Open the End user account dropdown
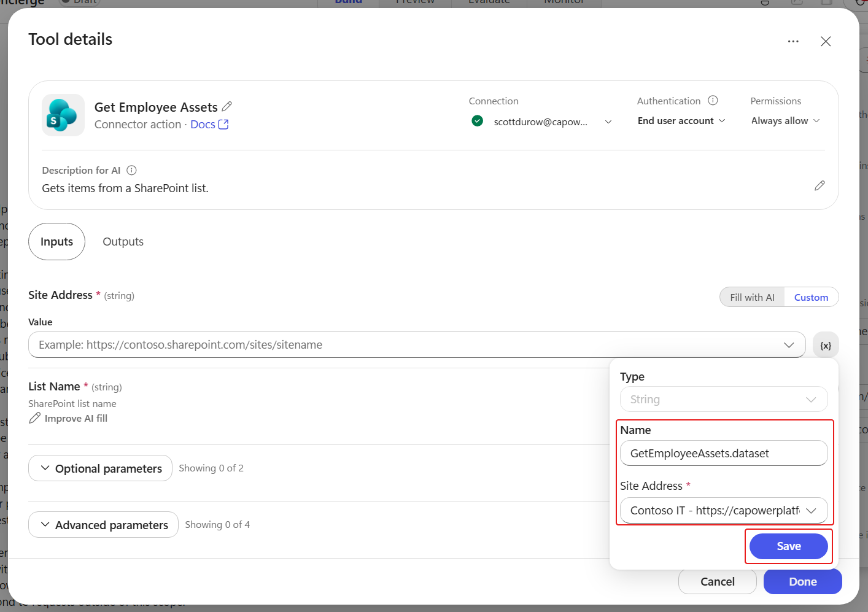The image size is (868, 612). coord(681,121)
